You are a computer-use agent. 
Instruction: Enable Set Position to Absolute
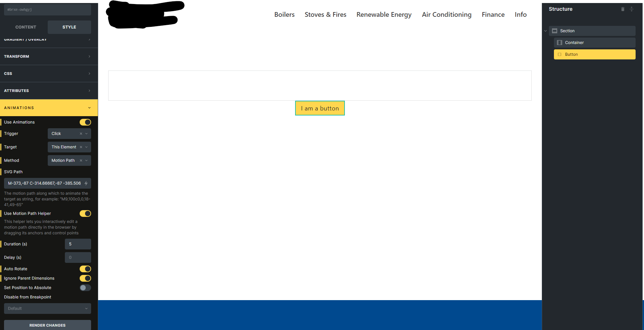[x=85, y=288]
